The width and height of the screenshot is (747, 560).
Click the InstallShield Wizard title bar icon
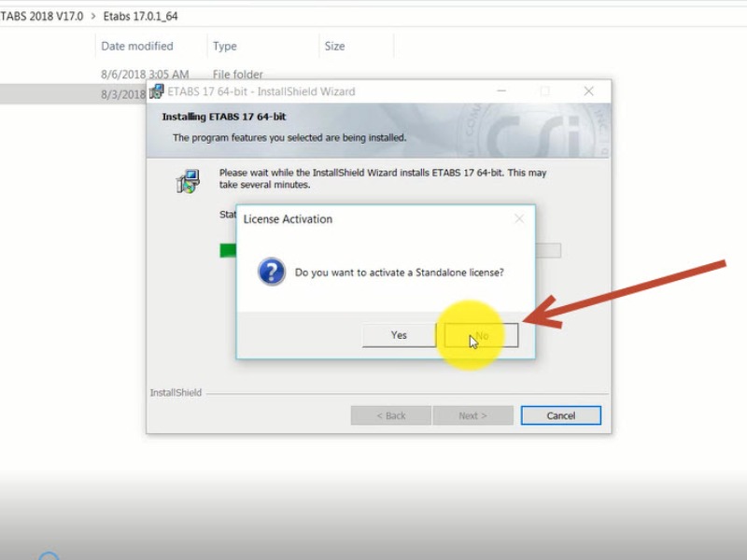(157, 91)
